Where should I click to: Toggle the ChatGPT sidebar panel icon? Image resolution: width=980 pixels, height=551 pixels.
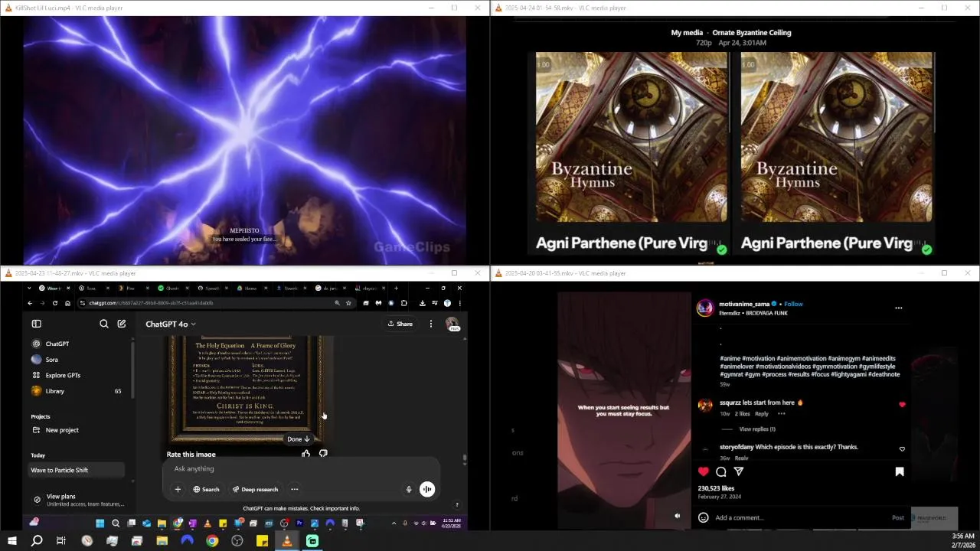pos(36,324)
